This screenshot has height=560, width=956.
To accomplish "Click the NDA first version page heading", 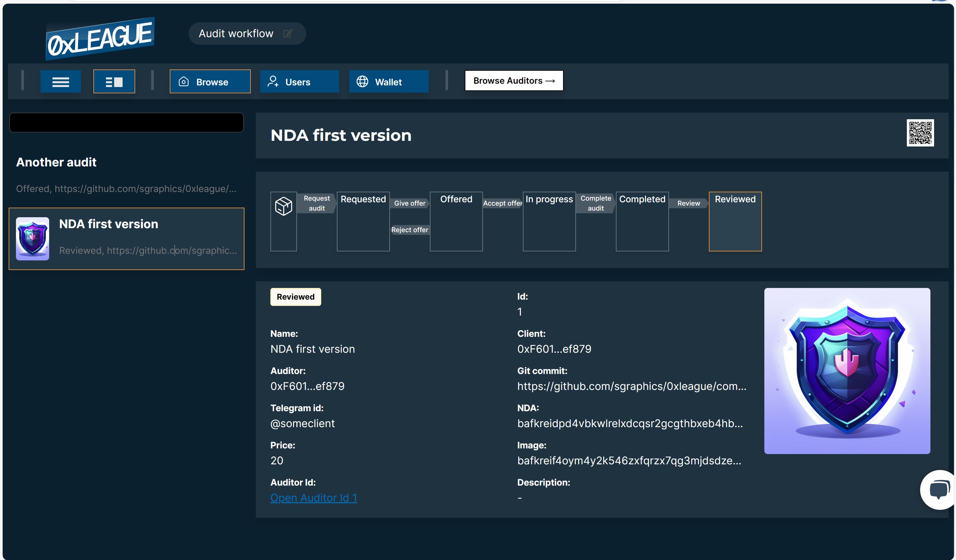I will click(x=341, y=135).
